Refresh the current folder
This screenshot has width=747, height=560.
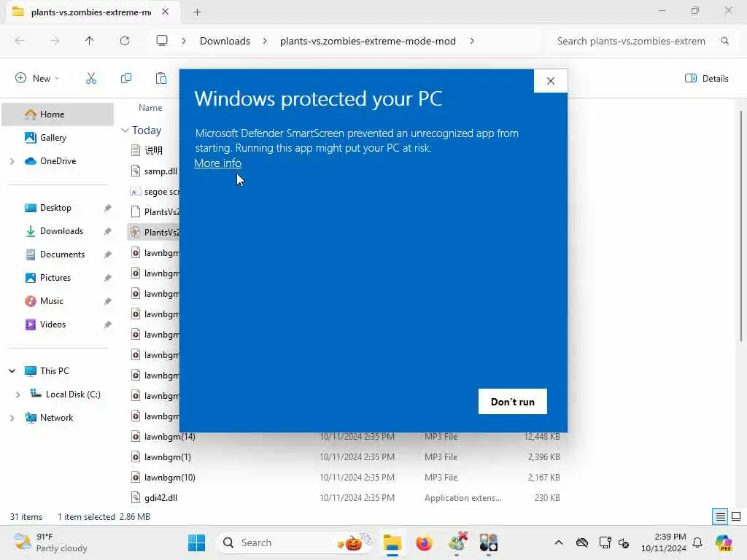pyautogui.click(x=125, y=41)
